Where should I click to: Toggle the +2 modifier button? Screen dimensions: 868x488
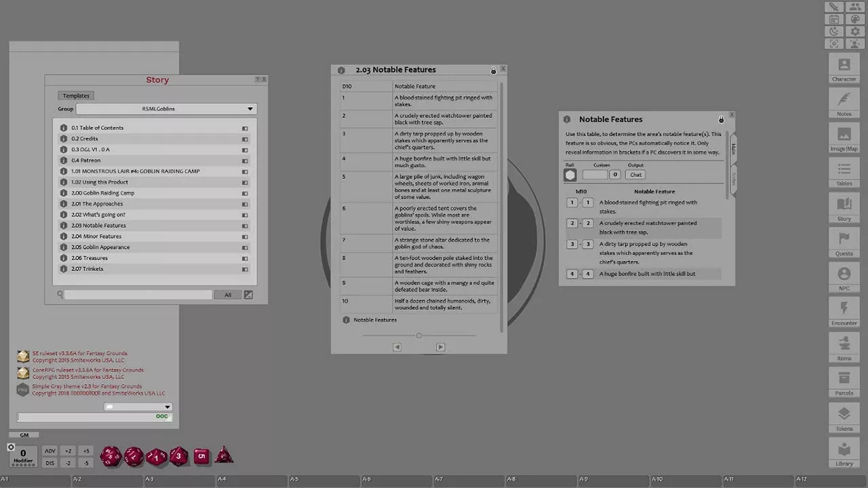point(68,451)
